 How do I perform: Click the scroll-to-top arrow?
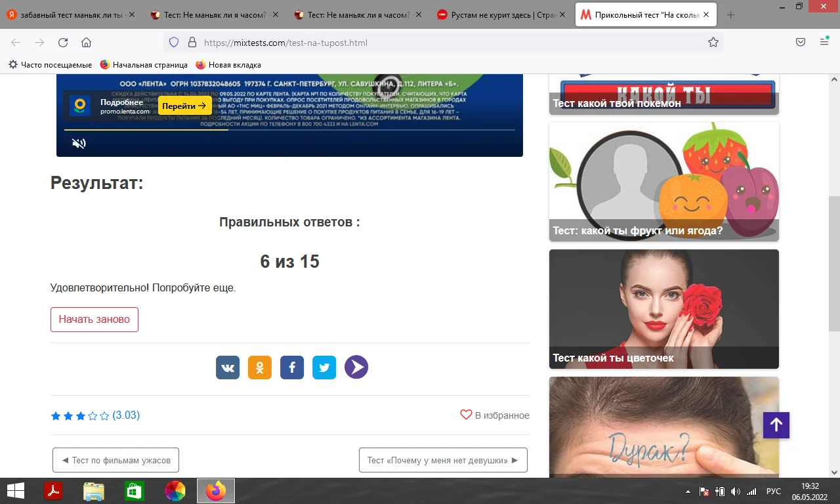pyautogui.click(x=776, y=425)
